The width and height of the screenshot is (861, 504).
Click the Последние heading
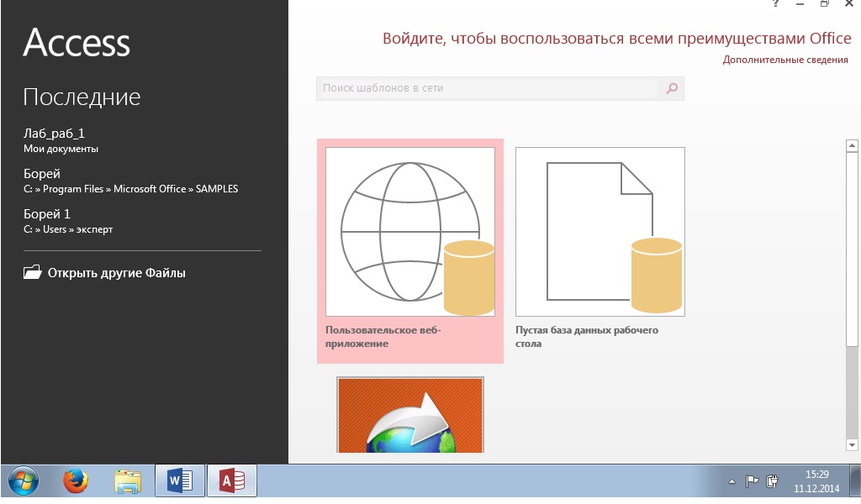coord(82,97)
